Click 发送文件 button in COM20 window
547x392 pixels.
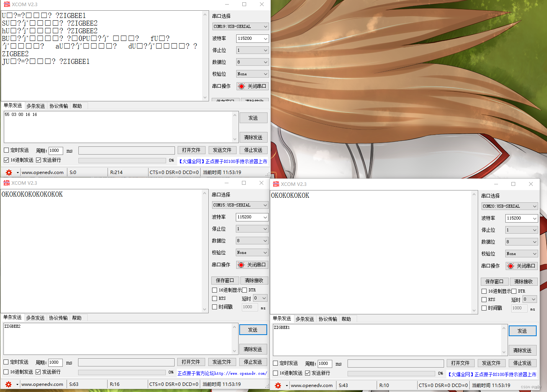(x=491, y=363)
